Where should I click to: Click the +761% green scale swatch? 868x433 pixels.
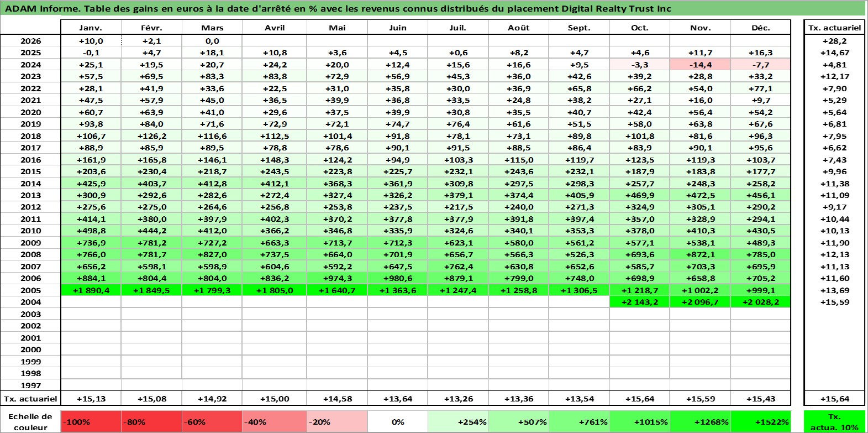click(x=579, y=421)
